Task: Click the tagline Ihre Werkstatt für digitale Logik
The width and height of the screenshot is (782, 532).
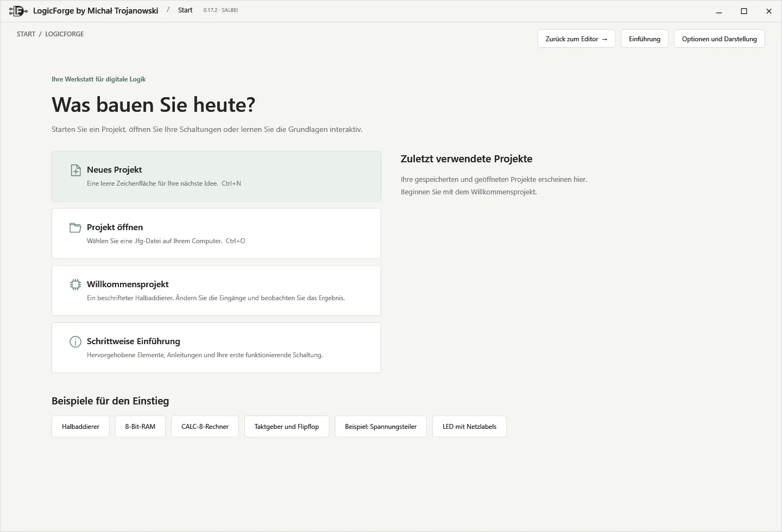Action: 99,79
